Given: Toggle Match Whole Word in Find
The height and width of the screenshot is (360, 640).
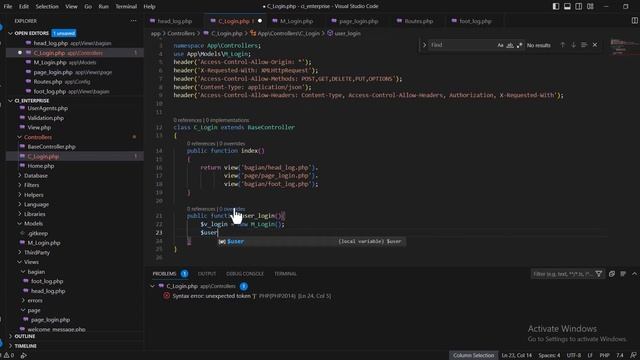Looking at the screenshot, I should point(510,45).
